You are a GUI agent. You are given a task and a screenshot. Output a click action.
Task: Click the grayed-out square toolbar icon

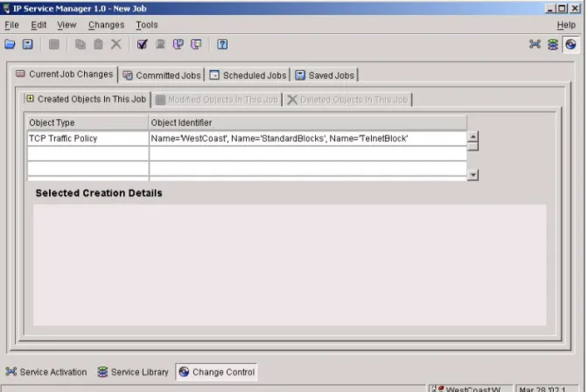[54, 45]
